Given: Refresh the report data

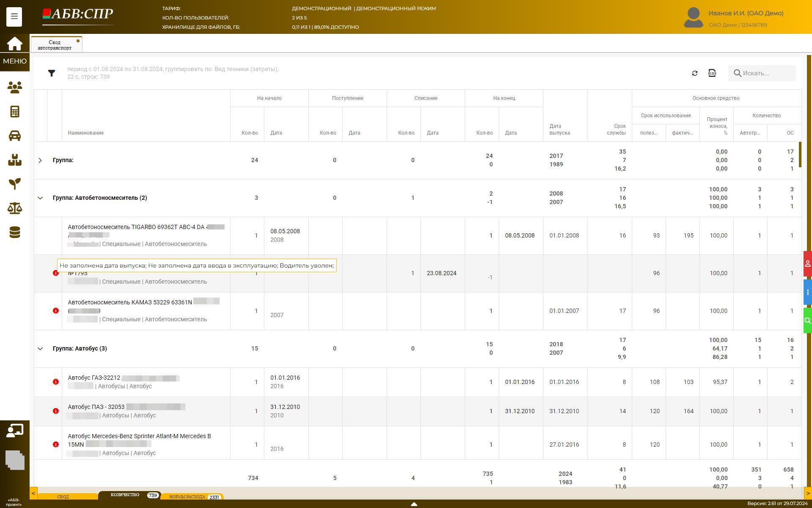Looking at the screenshot, I should (694, 73).
